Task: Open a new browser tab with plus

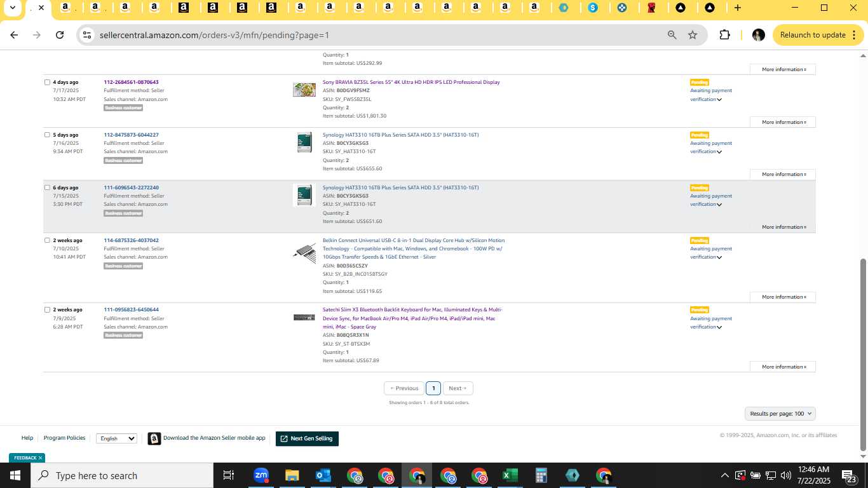Action: point(737,8)
